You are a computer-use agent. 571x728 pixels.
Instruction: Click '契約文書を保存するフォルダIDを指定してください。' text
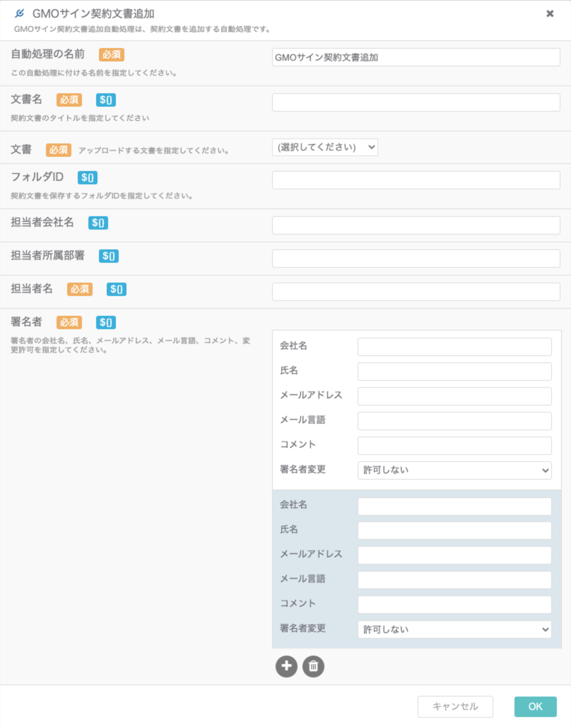click(102, 196)
